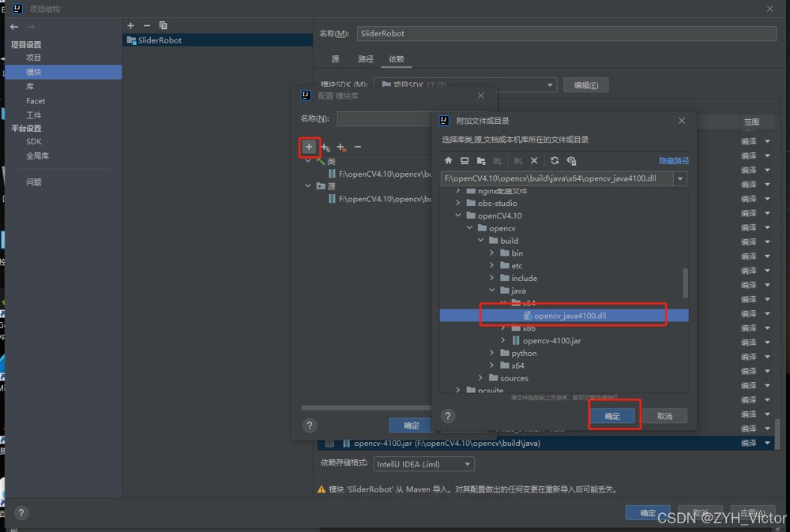Select opencv_java4100.dll file in tree

coord(564,316)
